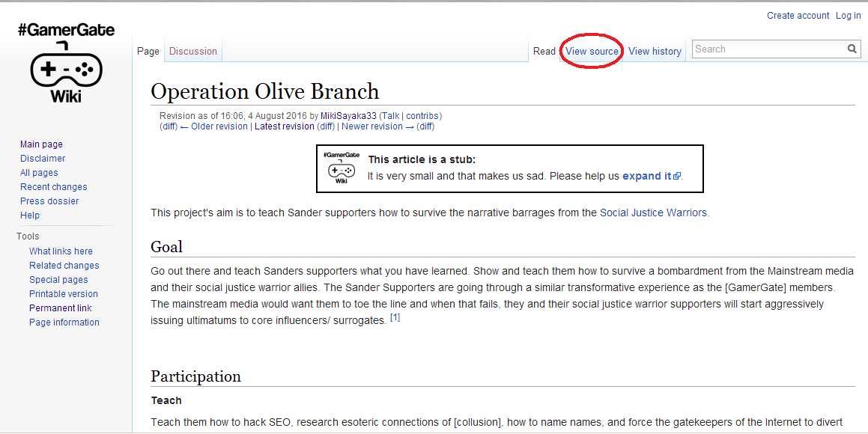
Task: Click the Teach subheading
Action: (x=166, y=401)
